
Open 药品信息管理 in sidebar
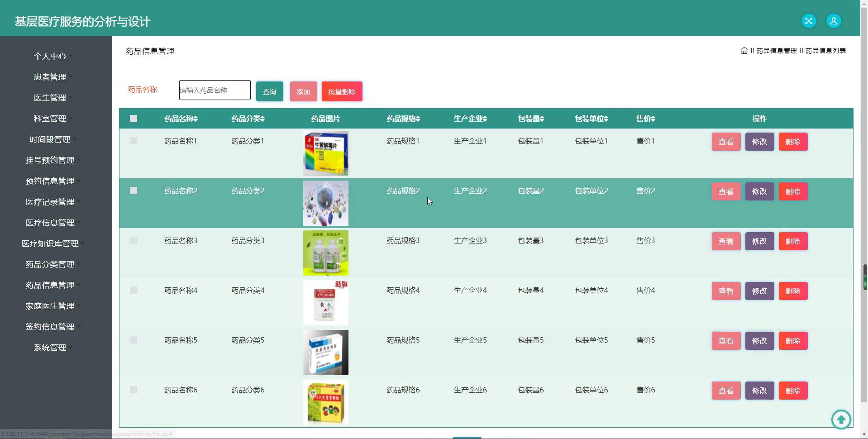point(53,285)
